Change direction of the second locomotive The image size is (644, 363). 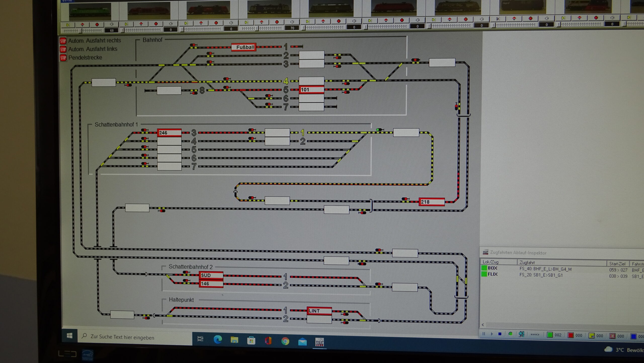141,24
